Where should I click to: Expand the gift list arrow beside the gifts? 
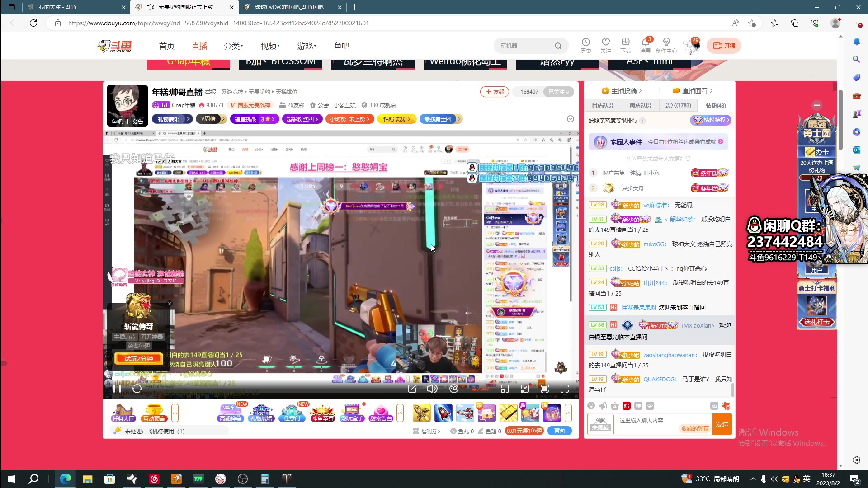click(x=568, y=413)
